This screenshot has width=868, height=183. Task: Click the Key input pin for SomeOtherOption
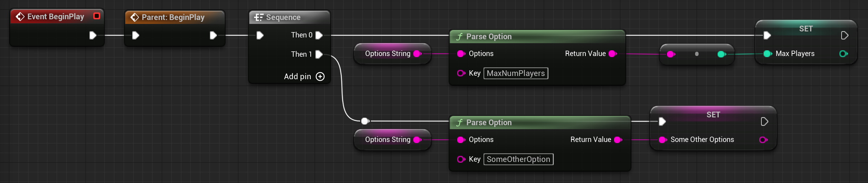pos(461,159)
